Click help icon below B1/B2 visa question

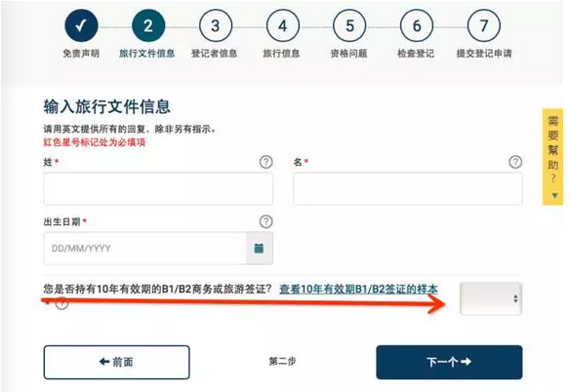[61, 304]
